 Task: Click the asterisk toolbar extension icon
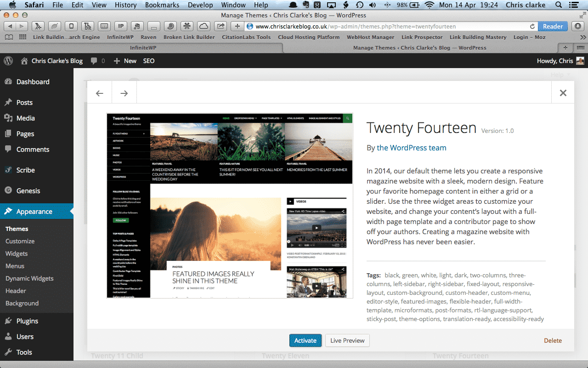pos(187,26)
